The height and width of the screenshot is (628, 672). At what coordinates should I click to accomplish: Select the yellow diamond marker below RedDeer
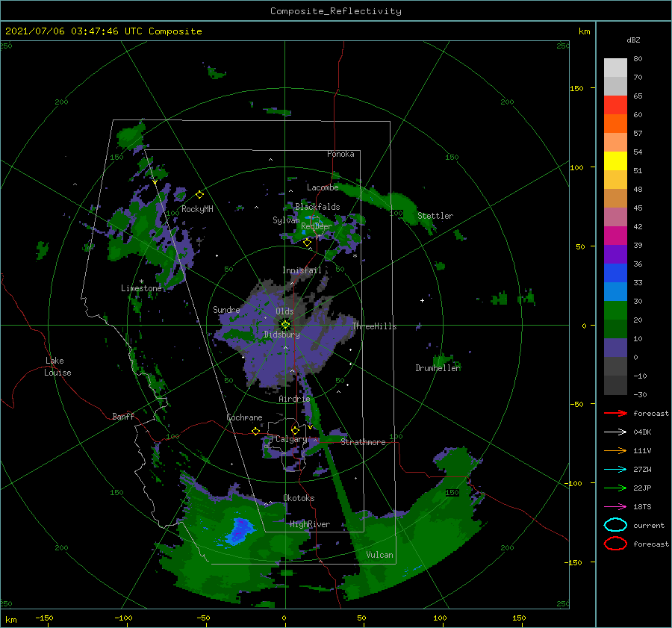307,243
